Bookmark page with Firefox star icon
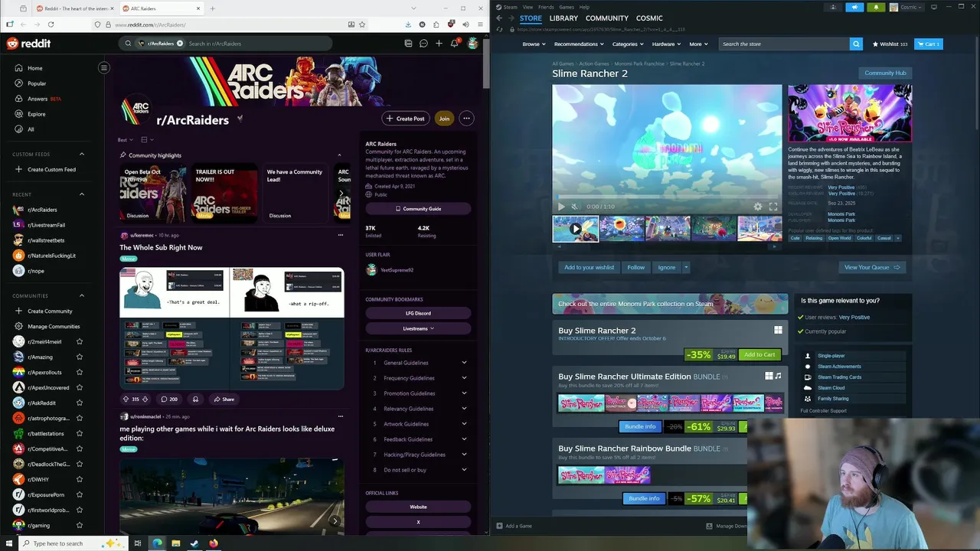The width and height of the screenshot is (980, 551). [362, 24]
